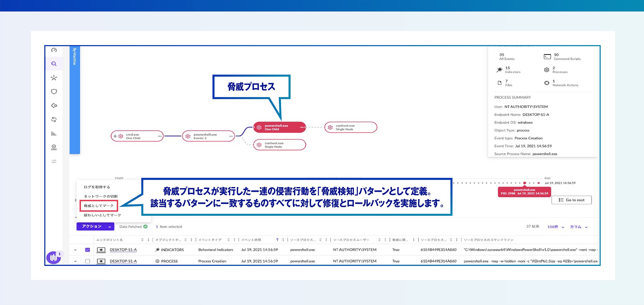Click the bar chart reports sidebar icon

54,134
